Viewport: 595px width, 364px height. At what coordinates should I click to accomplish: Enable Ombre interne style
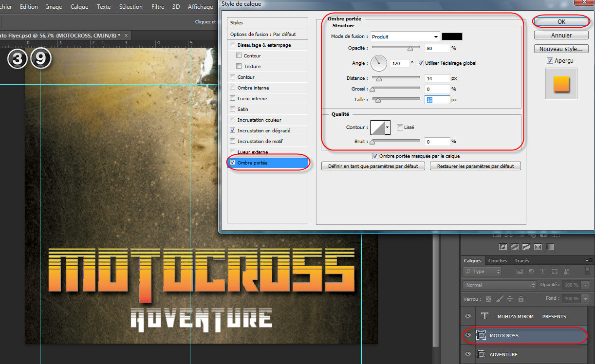233,88
